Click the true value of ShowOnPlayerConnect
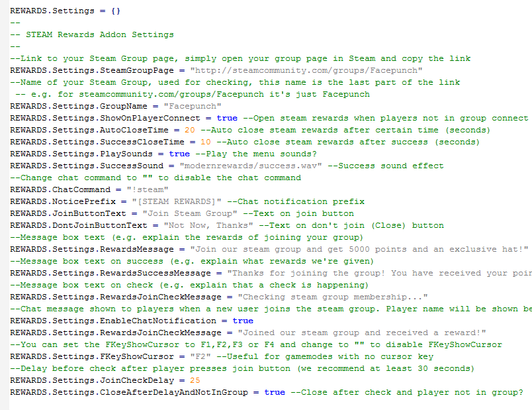 click(x=227, y=118)
